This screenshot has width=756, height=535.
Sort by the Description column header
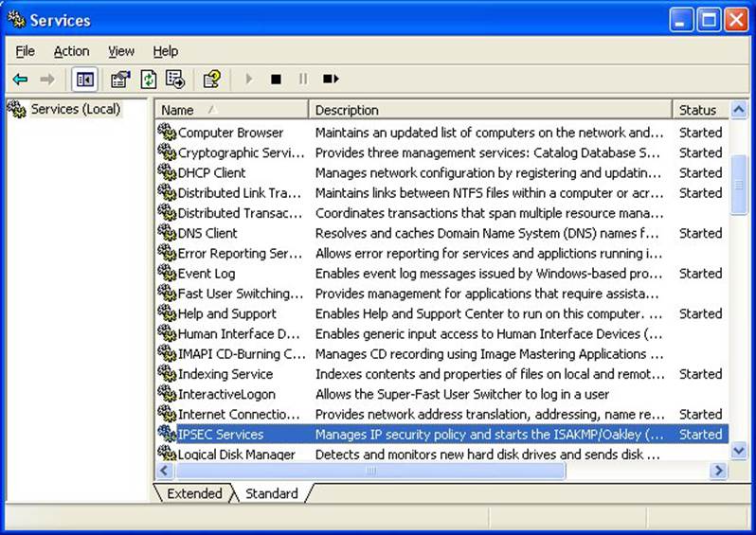(490, 110)
